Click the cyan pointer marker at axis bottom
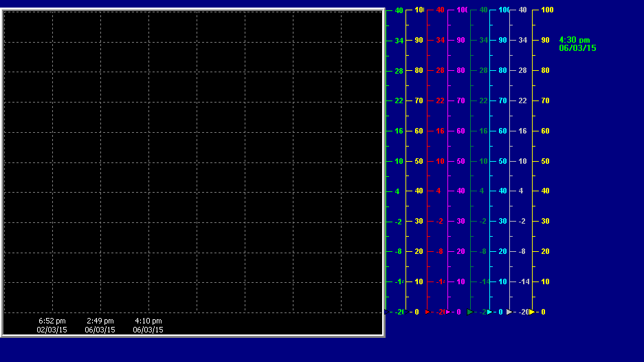This screenshot has width=644, height=362. click(x=489, y=312)
